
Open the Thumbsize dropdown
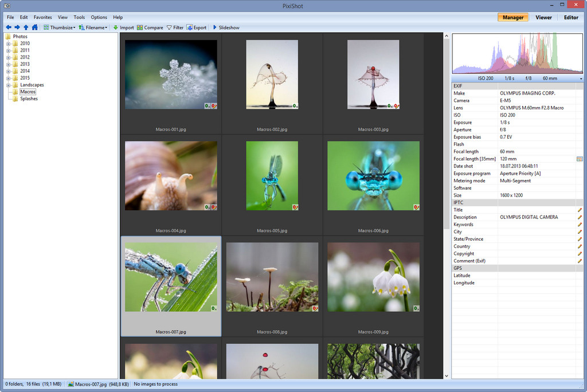(x=59, y=28)
